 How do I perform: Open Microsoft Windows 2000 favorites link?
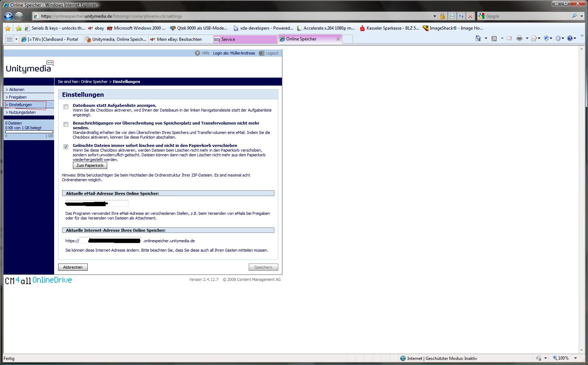click(x=136, y=28)
